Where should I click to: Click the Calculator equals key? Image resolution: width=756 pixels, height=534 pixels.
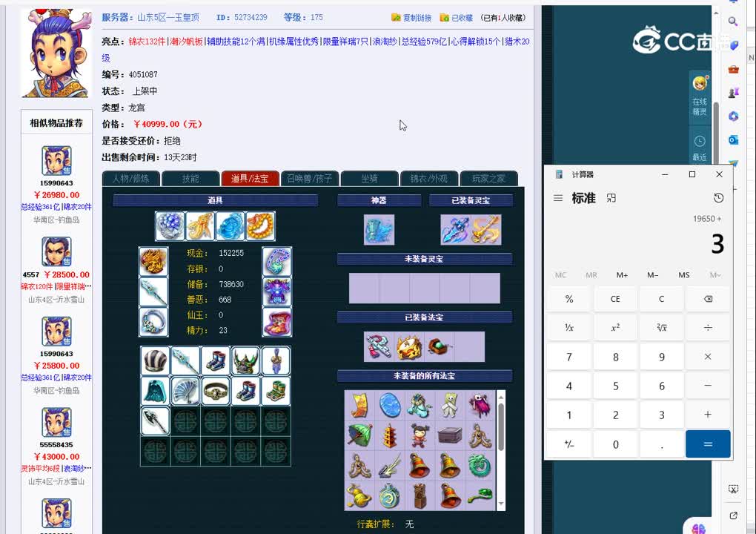pyautogui.click(x=708, y=444)
